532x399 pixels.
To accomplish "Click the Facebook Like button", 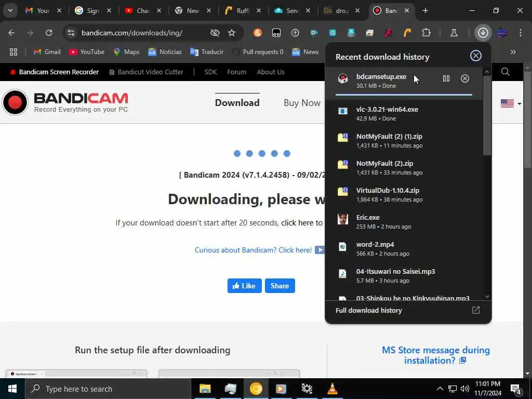I will click(x=244, y=286).
